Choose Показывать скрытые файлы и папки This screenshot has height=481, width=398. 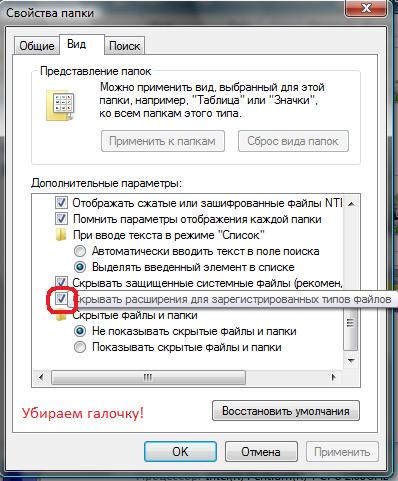[80, 347]
